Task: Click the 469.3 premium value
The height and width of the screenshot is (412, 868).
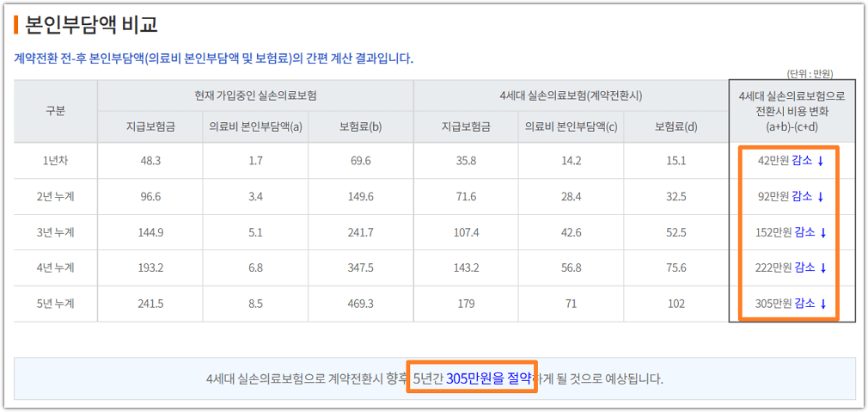Action: coord(360,304)
